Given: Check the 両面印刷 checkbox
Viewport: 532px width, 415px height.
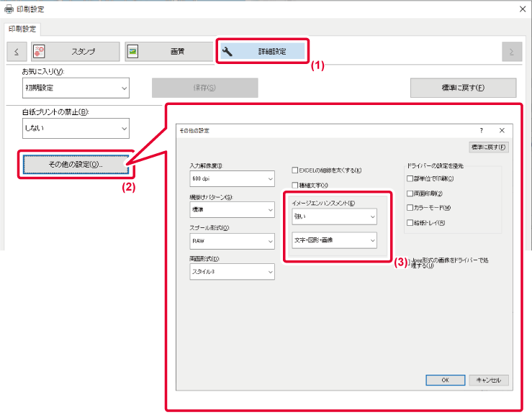Looking at the screenshot, I should click(410, 193).
